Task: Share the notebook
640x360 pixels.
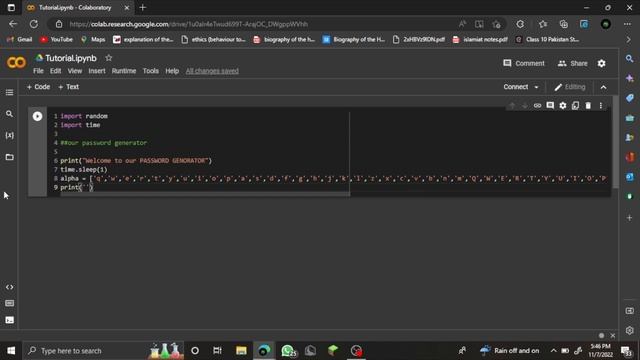Action: (x=573, y=63)
